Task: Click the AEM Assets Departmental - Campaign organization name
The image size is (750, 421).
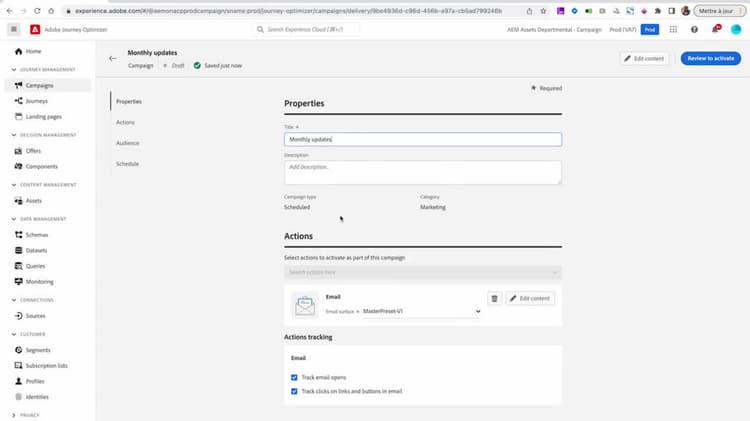Action: [x=554, y=30]
